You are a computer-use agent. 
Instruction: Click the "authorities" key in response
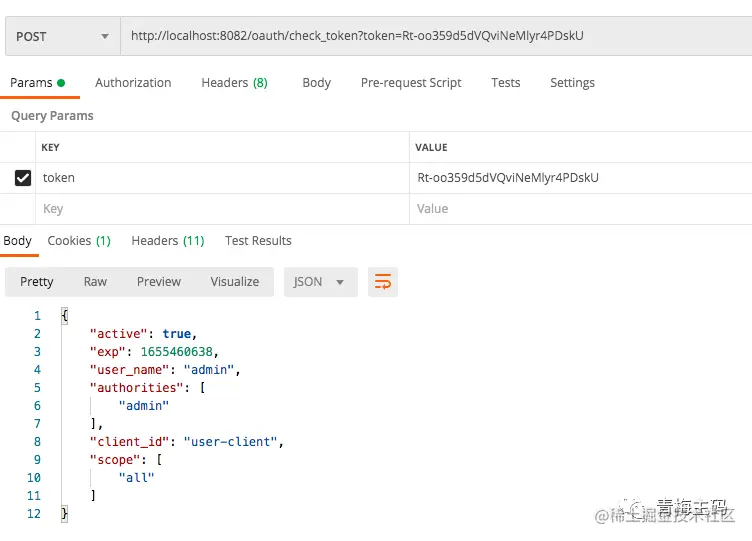point(136,388)
